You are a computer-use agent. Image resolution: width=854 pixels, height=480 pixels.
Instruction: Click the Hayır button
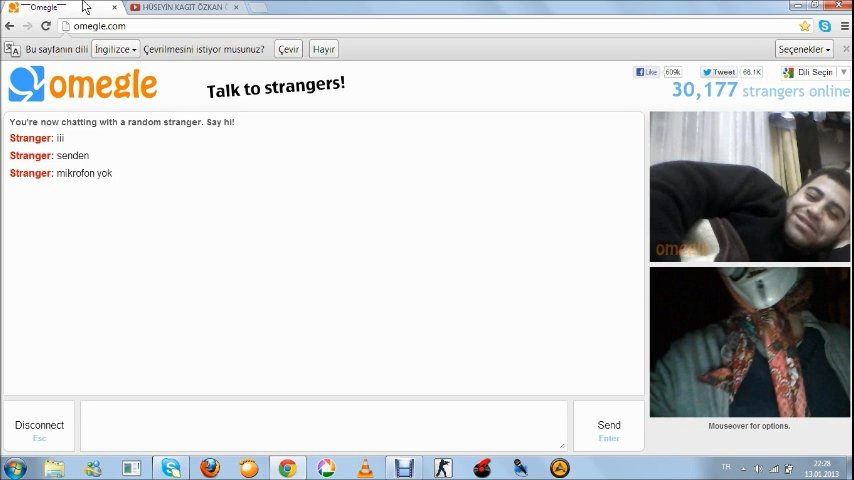pos(324,49)
